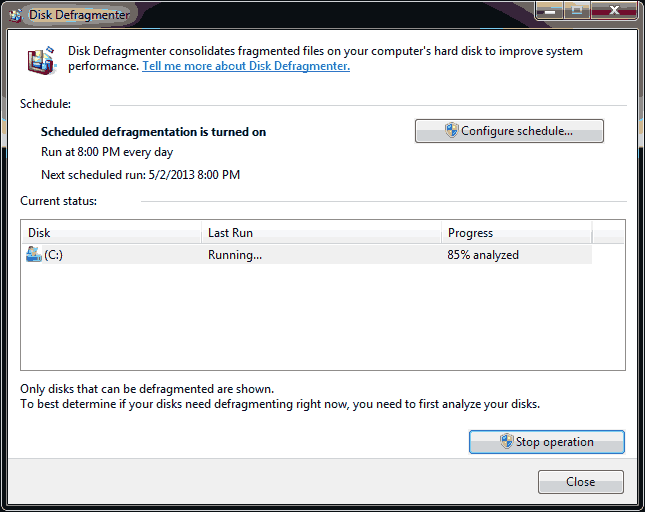
Task: Click the C: drive icon in list
Action: pyautogui.click(x=34, y=255)
